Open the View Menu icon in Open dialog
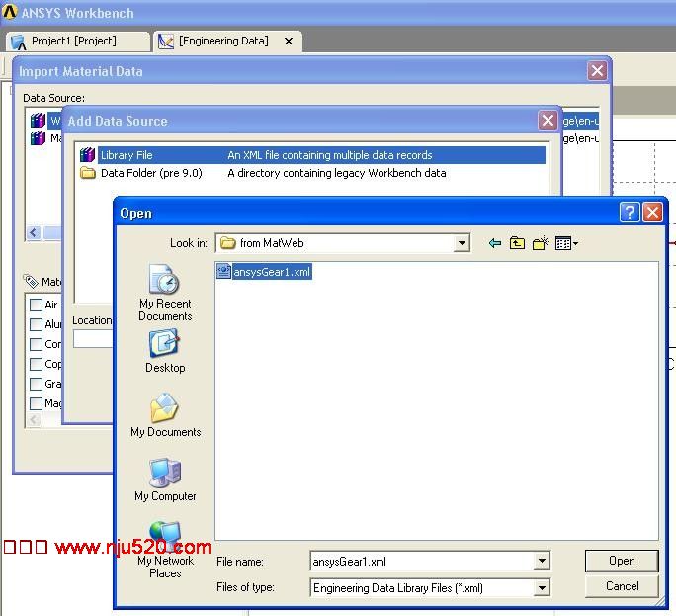The height and width of the screenshot is (616, 676). [566, 243]
